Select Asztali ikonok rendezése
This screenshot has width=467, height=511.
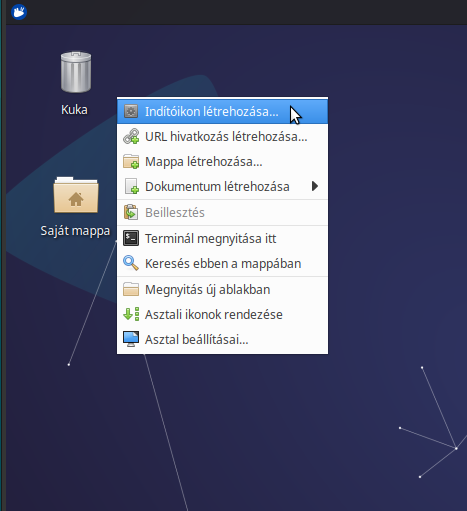pos(222,314)
